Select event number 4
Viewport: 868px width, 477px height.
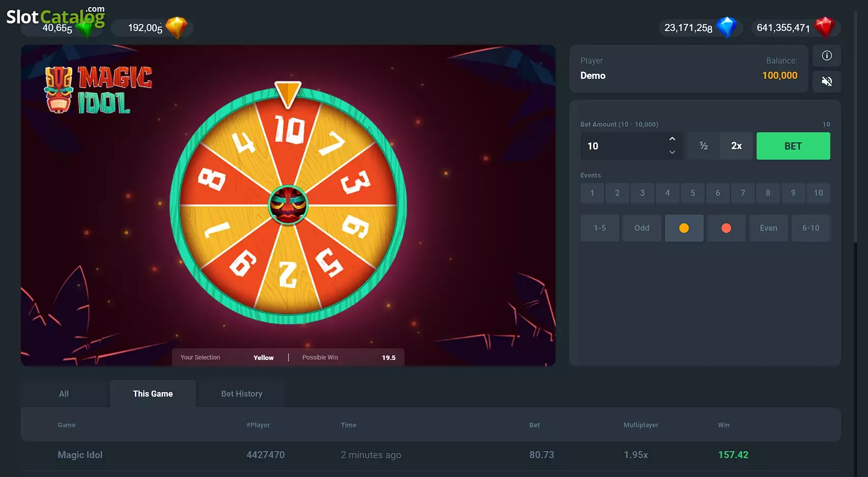(x=668, y=193)
